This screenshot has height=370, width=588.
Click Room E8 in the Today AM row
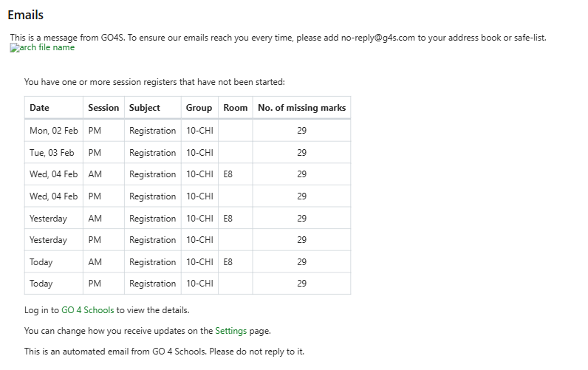coord(228,262)
